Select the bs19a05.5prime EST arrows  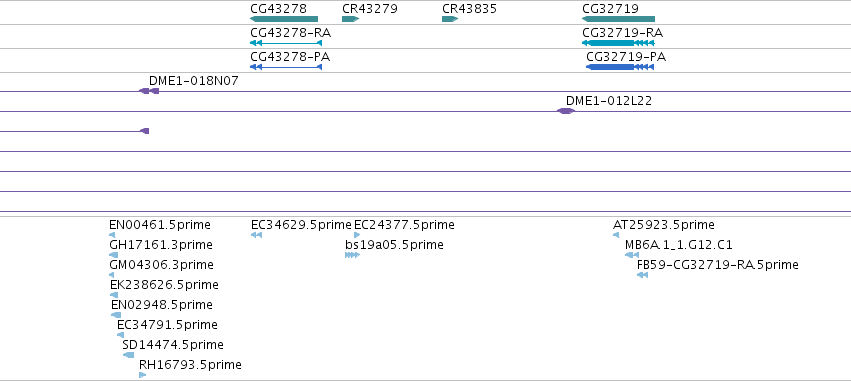click(x=352, y=255)
